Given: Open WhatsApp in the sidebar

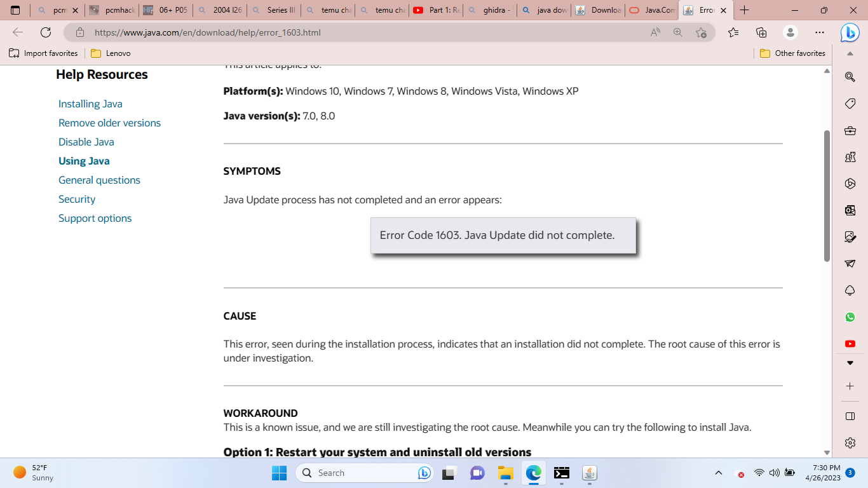Looking at the screenshot, I should click(850, 317).
